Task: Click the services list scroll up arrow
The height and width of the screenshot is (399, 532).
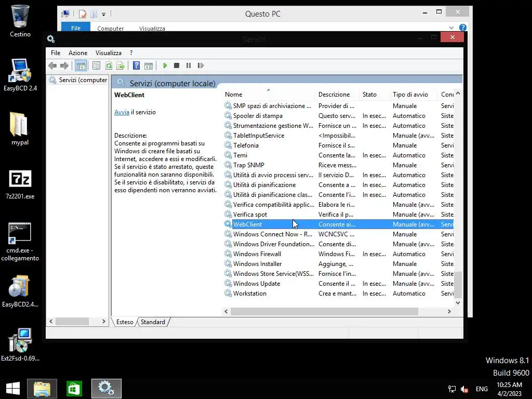Action: click(458, 93)
